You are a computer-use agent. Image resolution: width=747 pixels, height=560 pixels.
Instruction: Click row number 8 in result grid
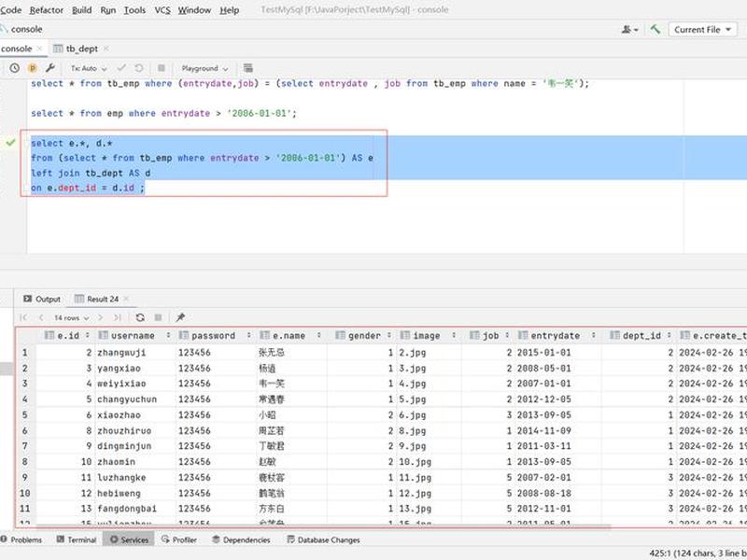25,461
